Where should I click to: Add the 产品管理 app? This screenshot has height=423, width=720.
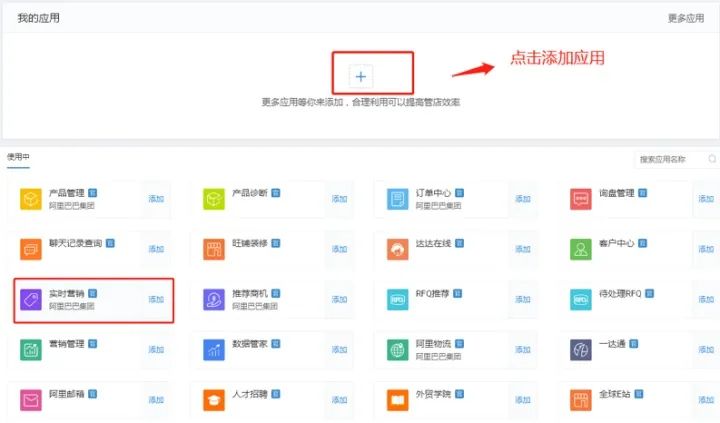tap(156, 199)
